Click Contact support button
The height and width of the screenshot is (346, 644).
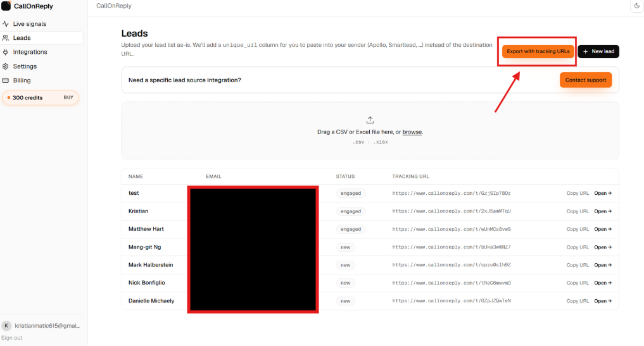pyautogui.click(x=586, y=80)
